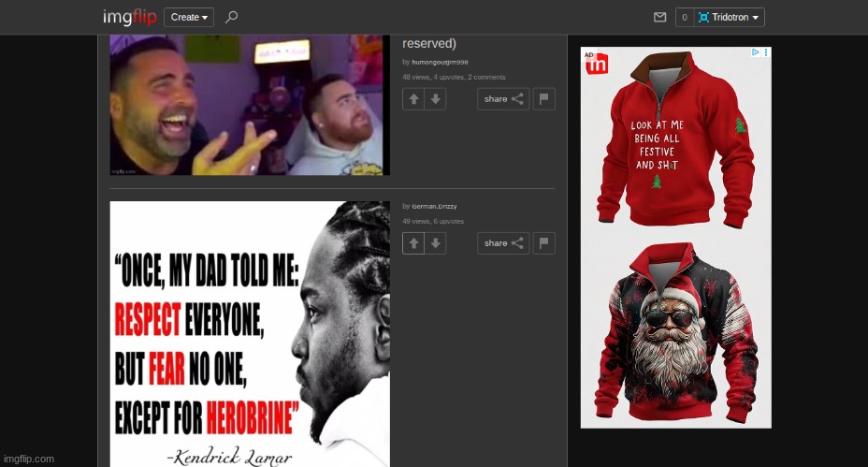868x467 pixels.
Task: Flag the German.Drizzy post
Action: coord(544,243)
